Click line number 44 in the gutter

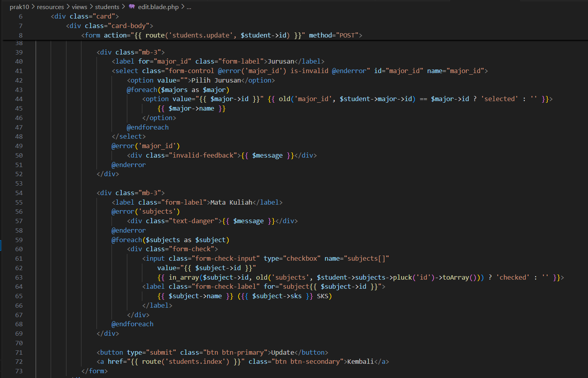coord(19,99)
